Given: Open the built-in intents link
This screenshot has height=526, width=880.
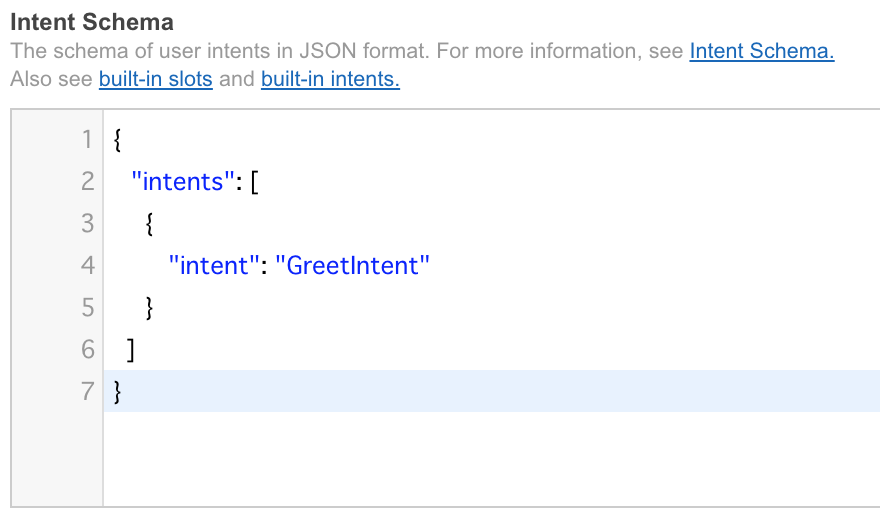Looking at the screenshot, I should pos(330,79).
